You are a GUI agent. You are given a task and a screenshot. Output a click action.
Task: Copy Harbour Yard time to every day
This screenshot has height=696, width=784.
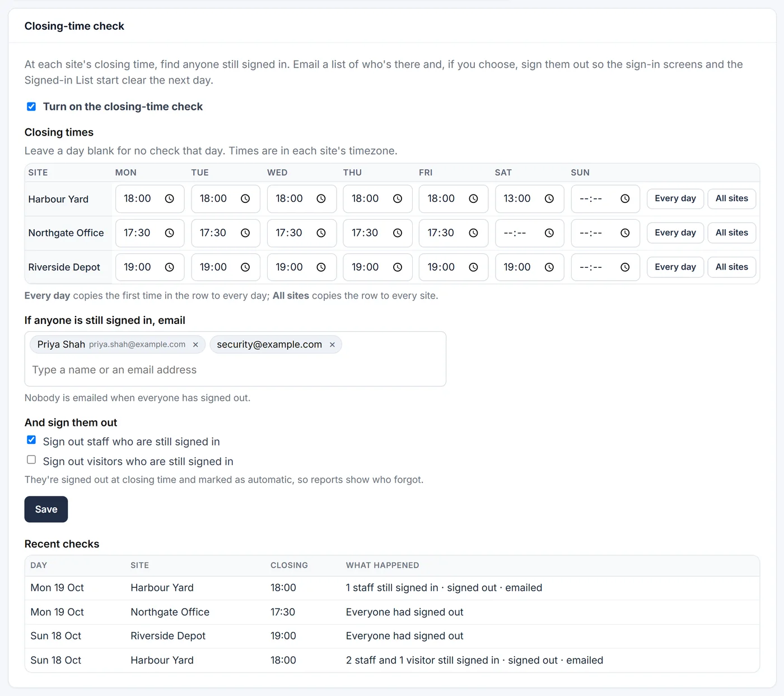(675, 199)
